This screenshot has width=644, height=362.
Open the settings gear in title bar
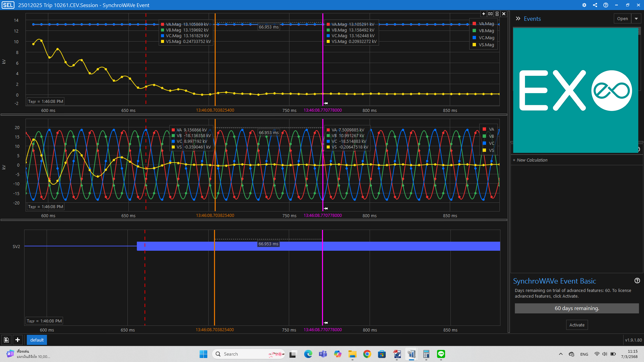[x=584, y=5]
